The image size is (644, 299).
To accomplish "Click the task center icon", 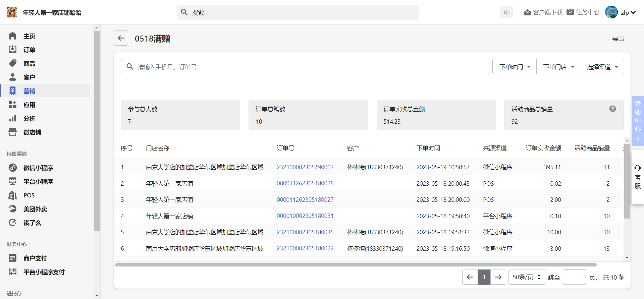I will [x=570, y=12].
